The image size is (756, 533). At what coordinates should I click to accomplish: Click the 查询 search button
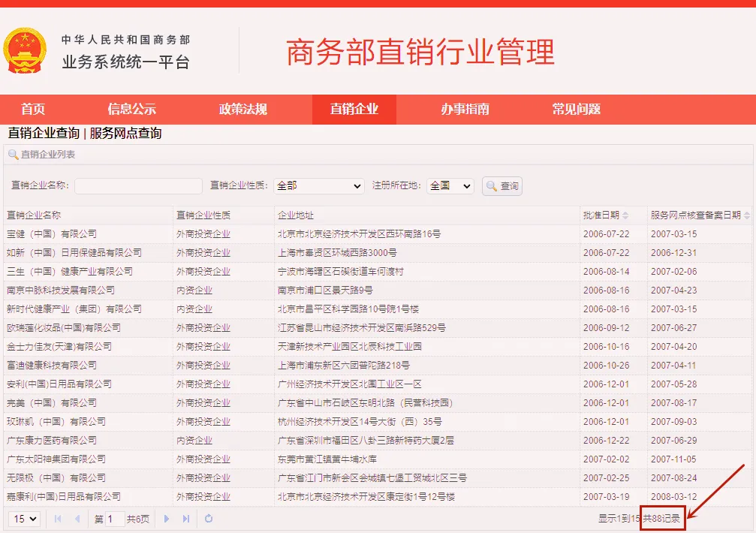(502, 186)
